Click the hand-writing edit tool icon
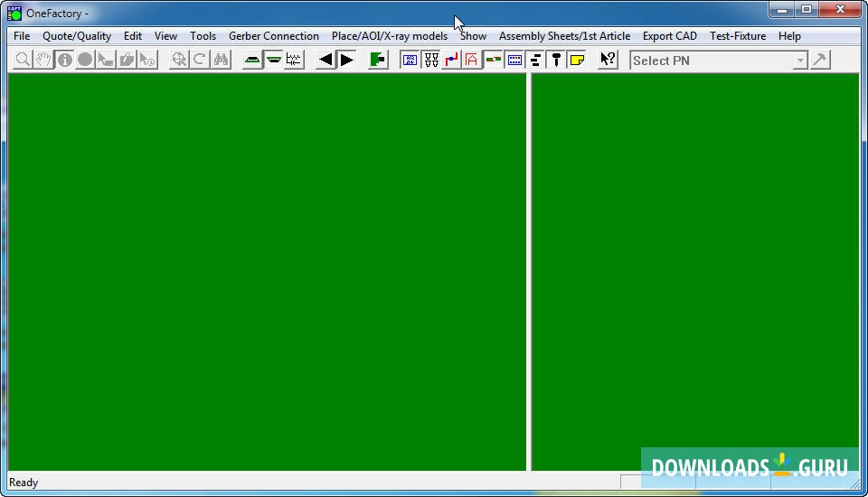The width and height of the screenshot is (868, 497). 127,60
